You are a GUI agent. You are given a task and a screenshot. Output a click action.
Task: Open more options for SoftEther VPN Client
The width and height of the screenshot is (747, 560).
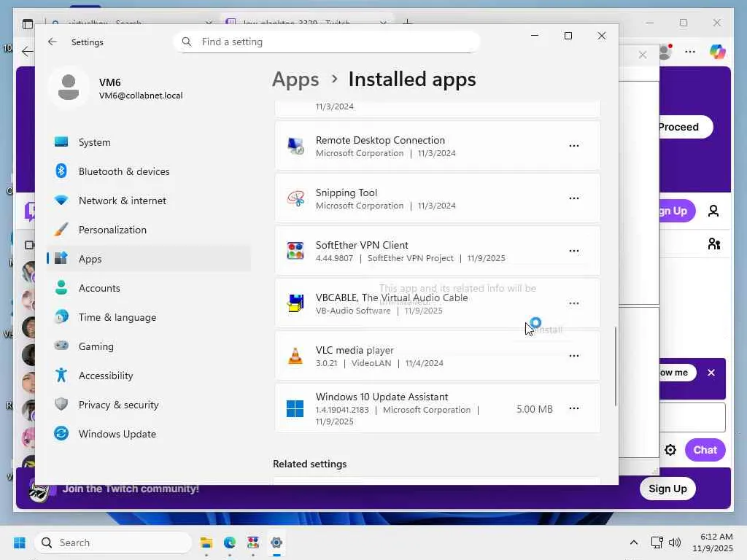(x=573, y=251)
